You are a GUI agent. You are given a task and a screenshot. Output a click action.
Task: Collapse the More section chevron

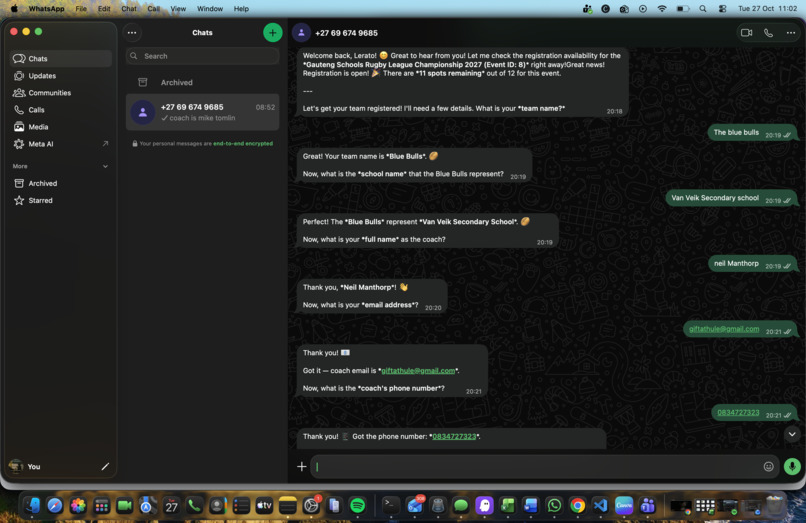105,166
